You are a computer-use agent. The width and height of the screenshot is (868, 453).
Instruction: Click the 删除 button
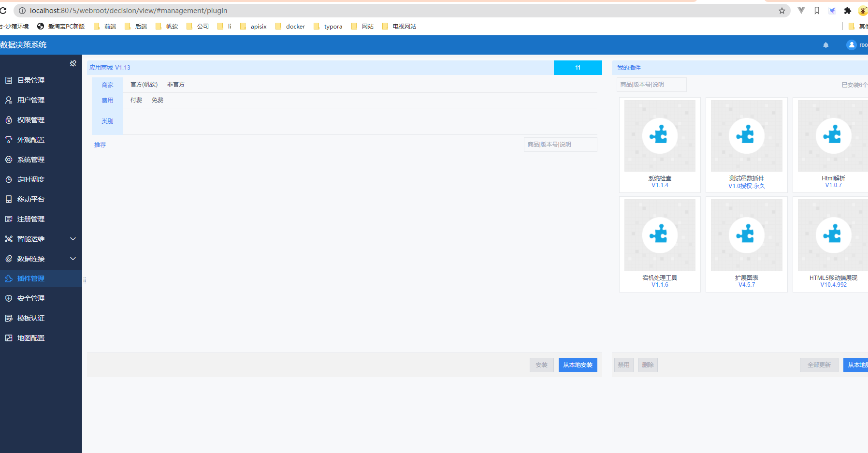tap(648, 365)
